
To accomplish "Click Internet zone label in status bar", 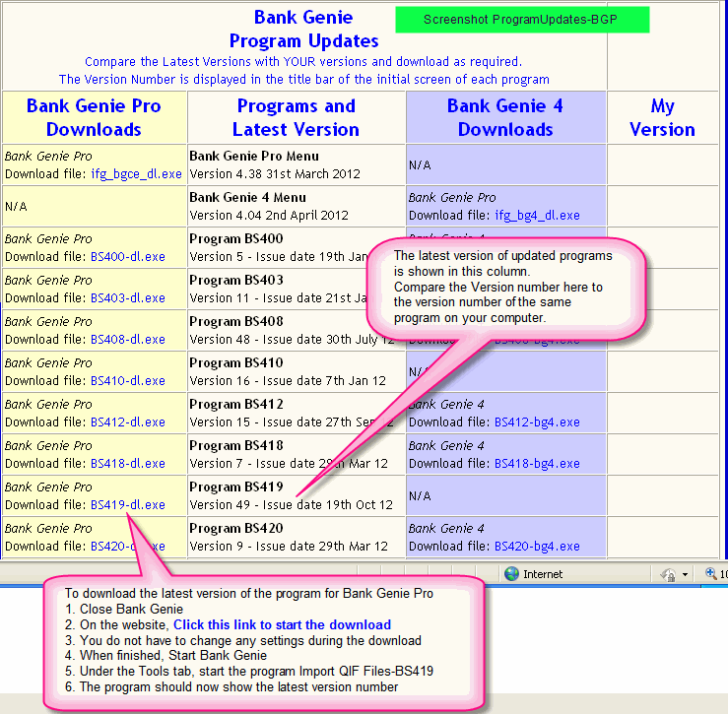I will point(542,574).
